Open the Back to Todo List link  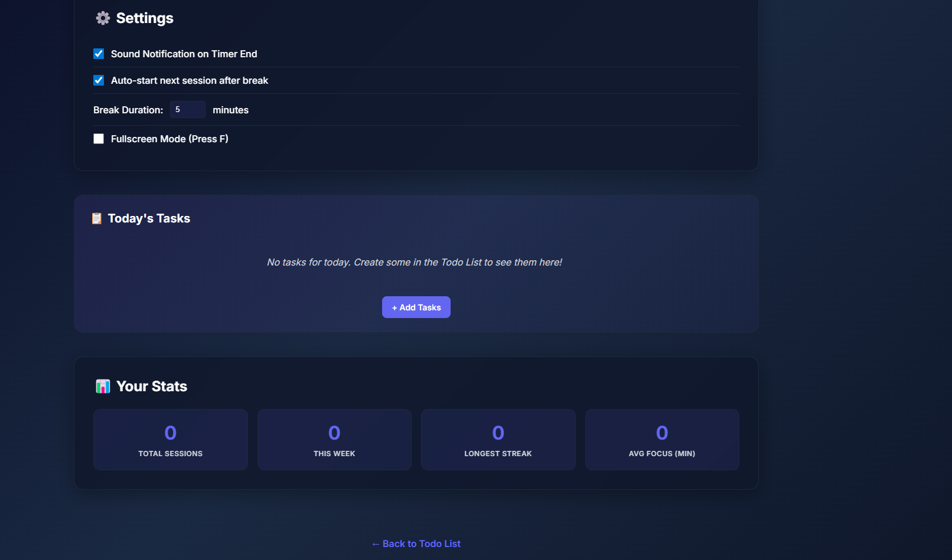point(416,543)
